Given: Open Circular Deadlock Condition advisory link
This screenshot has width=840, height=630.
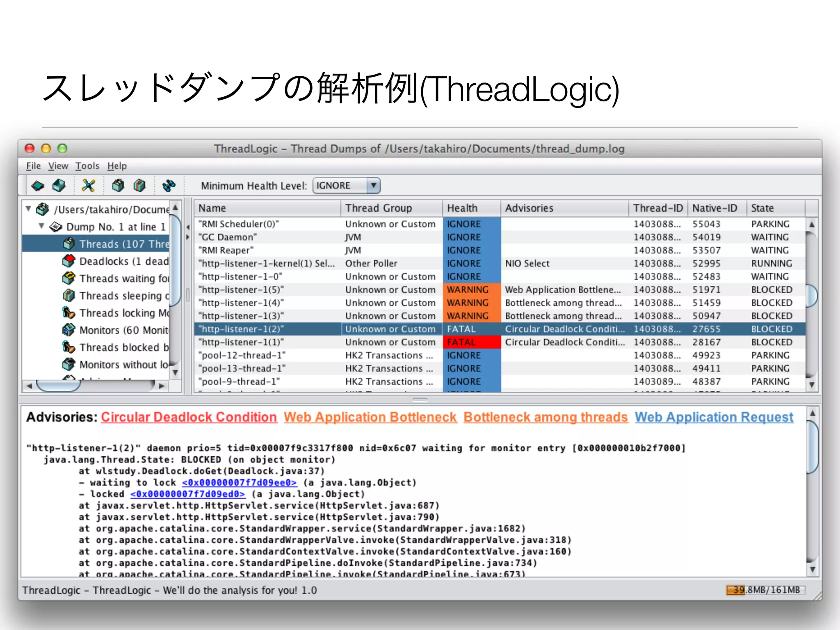Looking at the screenshot, I should 189,417.
